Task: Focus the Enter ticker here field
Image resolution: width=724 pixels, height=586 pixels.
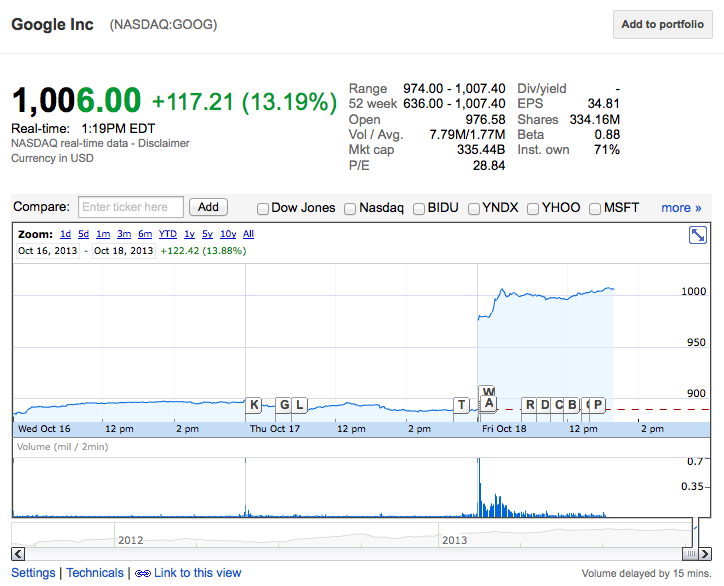Action: [131, 207]
